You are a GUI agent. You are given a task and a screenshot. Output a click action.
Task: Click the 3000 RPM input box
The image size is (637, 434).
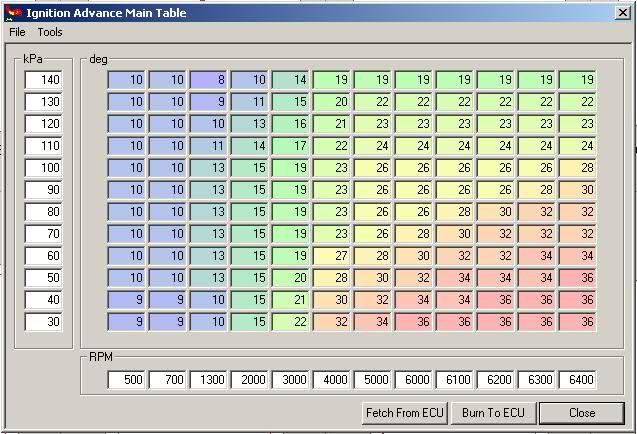click(290, 380)
